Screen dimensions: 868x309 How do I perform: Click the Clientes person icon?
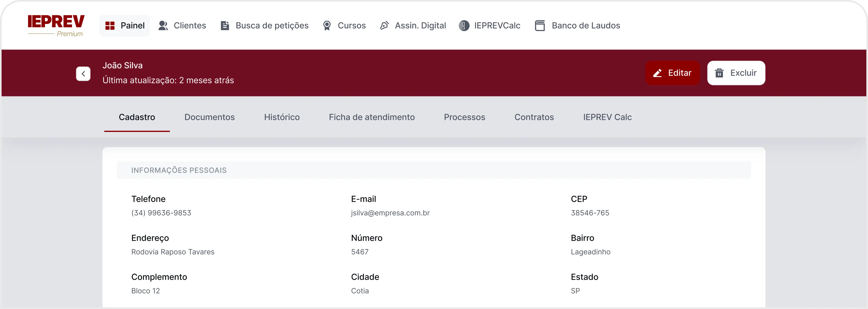click(163, 26)
